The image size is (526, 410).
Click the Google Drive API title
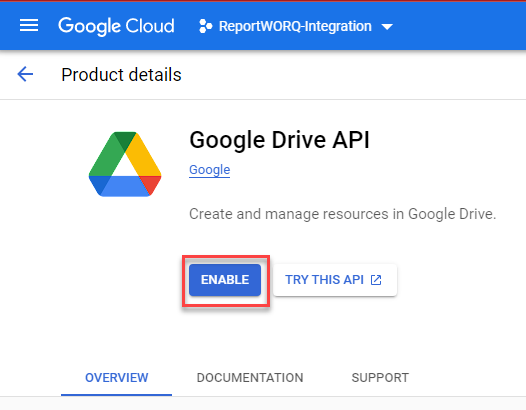[x=279, y=140]
